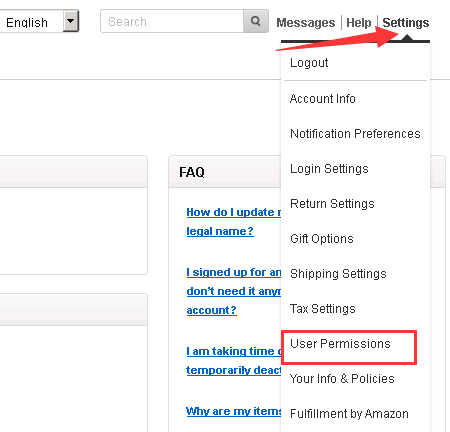Open Shipping Settings entry
450x432 pixels.
338,274
